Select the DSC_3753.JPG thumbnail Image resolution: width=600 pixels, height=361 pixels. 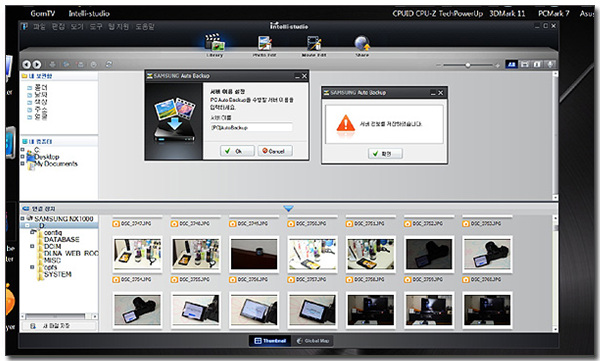[x=487, y=254]
